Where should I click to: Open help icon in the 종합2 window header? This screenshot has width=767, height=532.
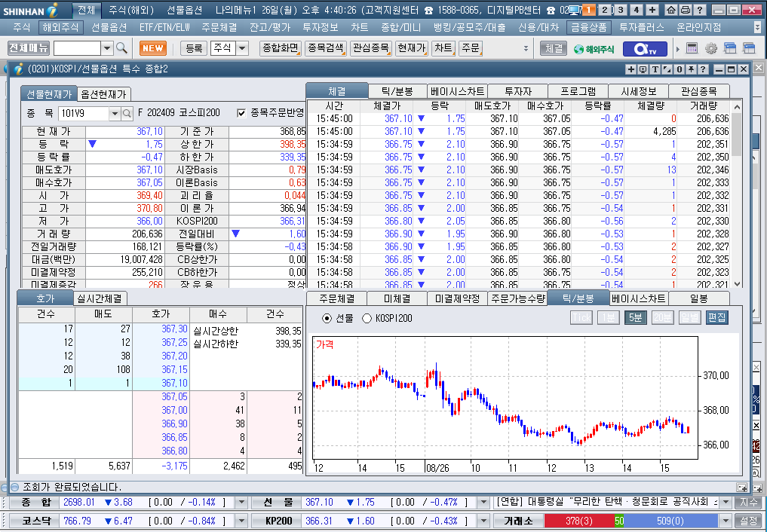coord(703,69)
